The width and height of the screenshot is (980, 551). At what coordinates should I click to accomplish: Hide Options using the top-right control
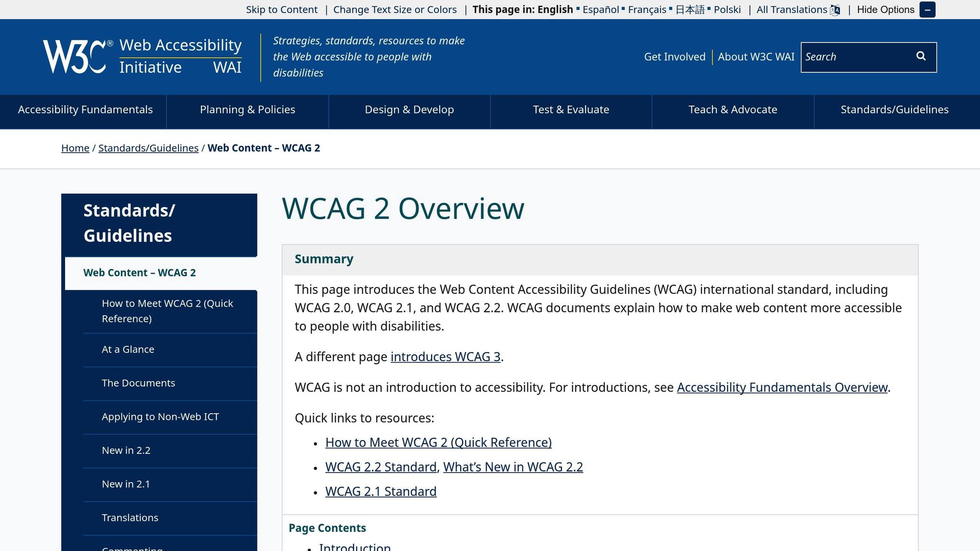(x=885, y=10)
